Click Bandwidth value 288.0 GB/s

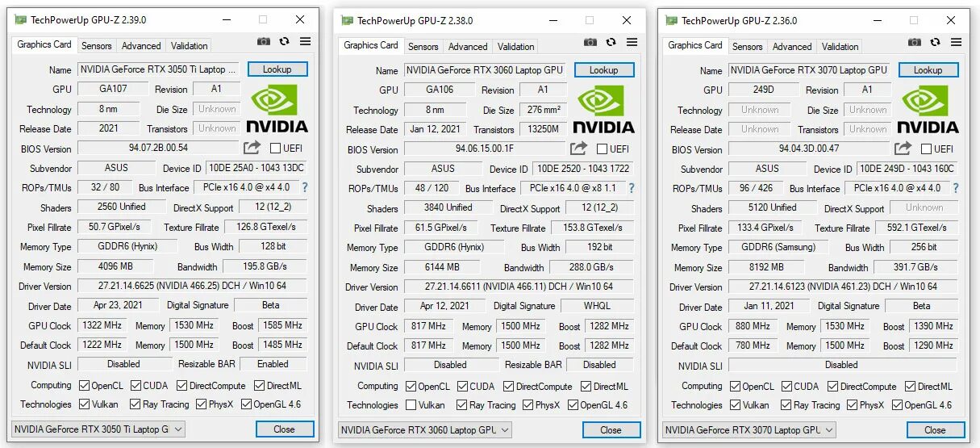593,267
